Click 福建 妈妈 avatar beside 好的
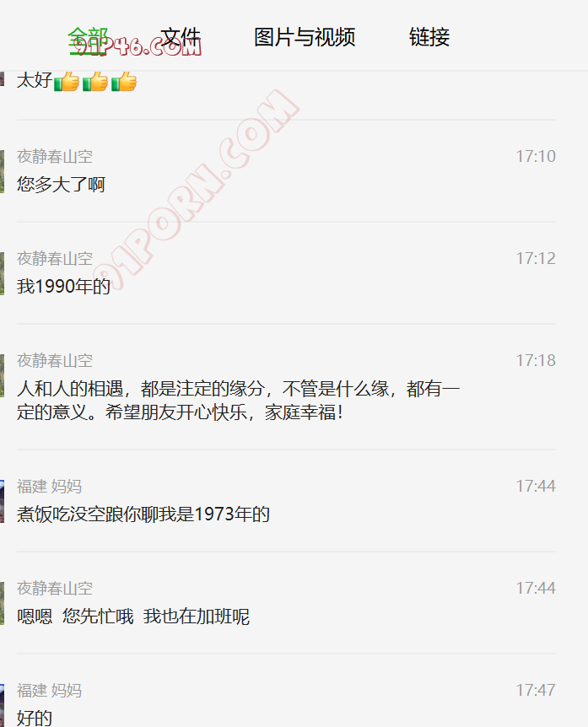This screenshot has height=727, width=588. coord(2,705)
